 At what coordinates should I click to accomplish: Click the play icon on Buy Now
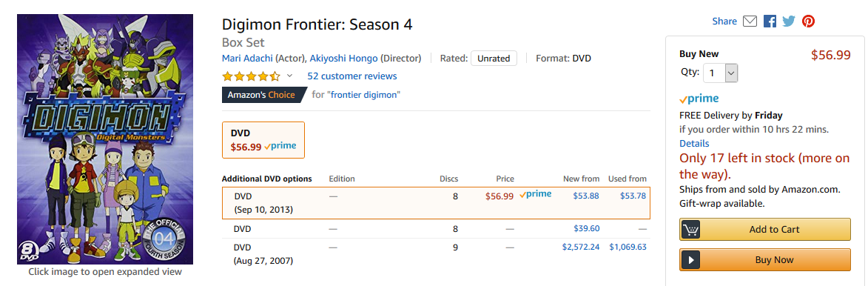point(690,260)
